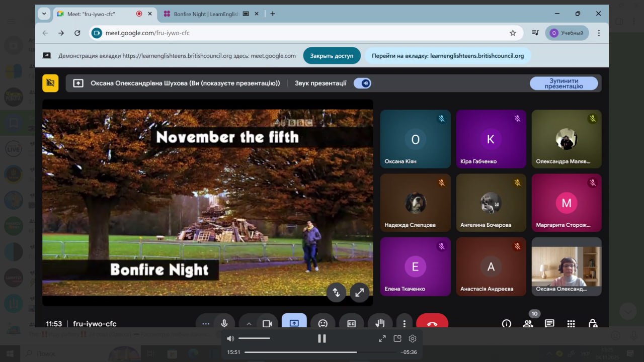The height and width of the screenshot is (362, 644).
Task: Open a new browser tab
Action: click(273, 14)
